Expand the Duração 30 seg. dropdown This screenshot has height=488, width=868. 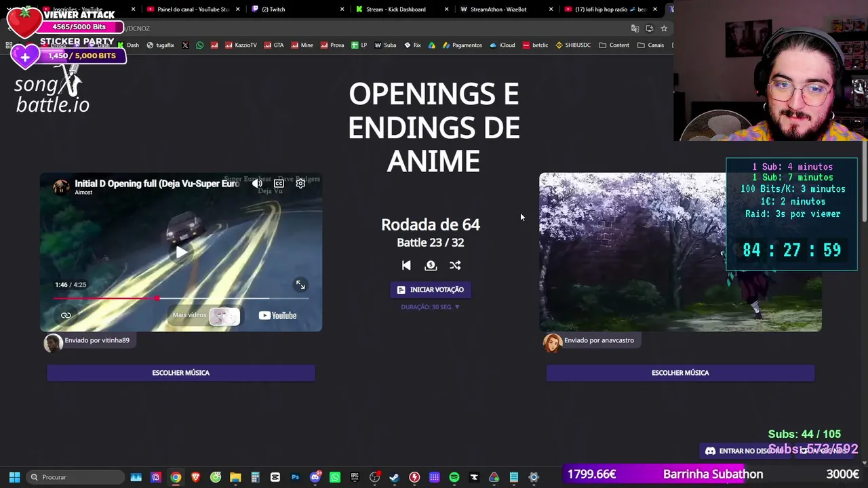point(431,307)
